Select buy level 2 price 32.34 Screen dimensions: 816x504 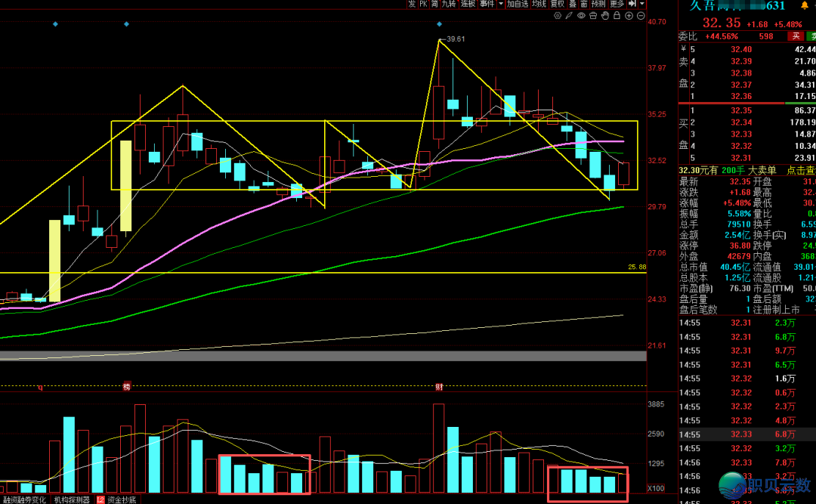pos(741,122)
